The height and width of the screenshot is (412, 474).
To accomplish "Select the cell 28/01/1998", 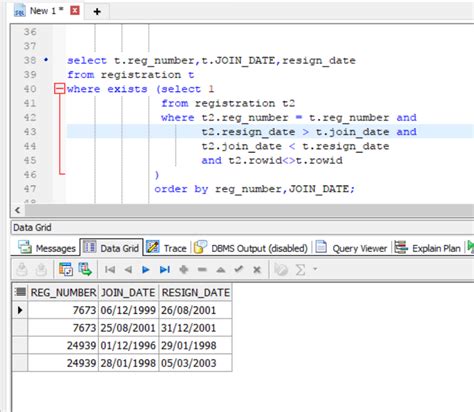I will pyautogui.click(x=128, y=363).
